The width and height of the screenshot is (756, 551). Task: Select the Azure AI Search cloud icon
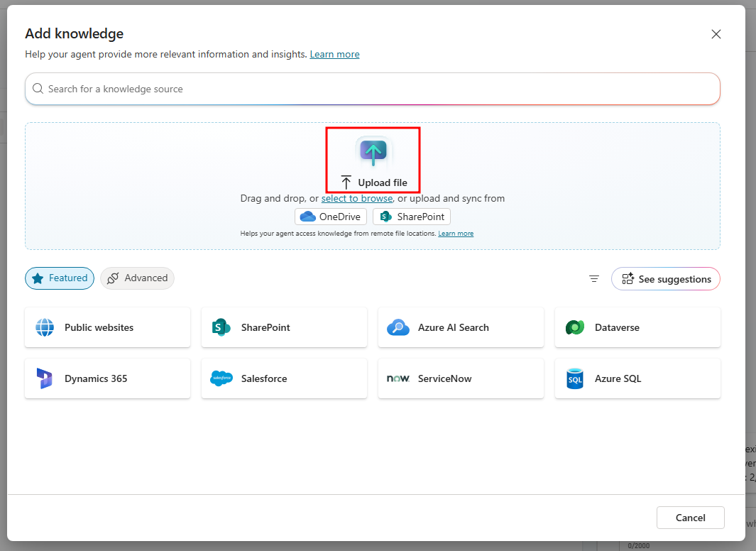click(x=398, y=327)
